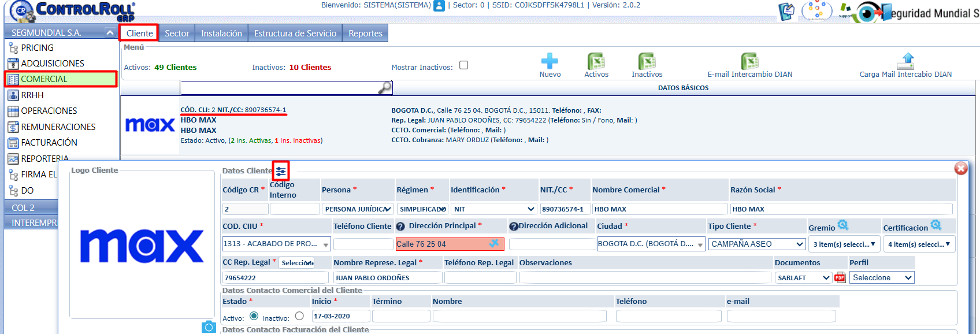The width and height of the screenshot is (980, 334).
Task: Open E-mail Intercambio DIAN export
Action: coord(749,61)
